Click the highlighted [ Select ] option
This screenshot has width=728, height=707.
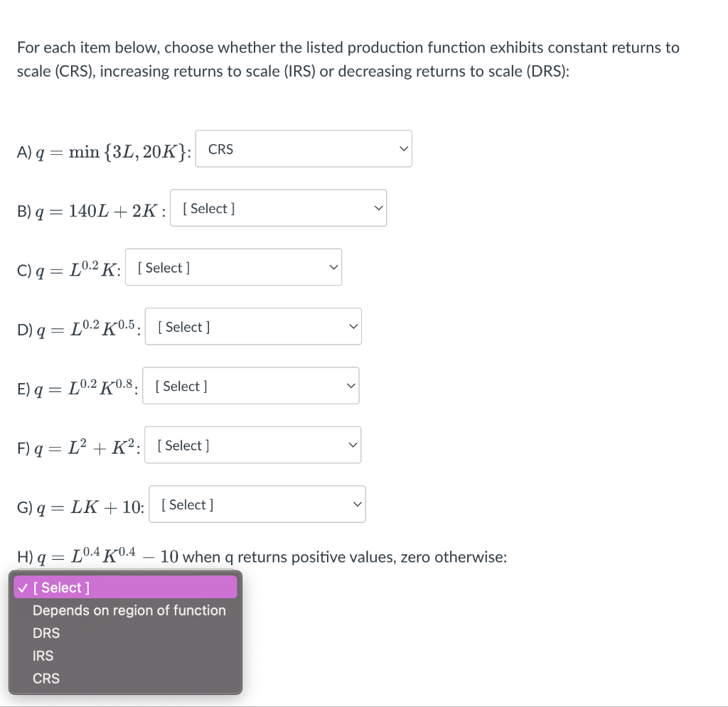point(125,587)
